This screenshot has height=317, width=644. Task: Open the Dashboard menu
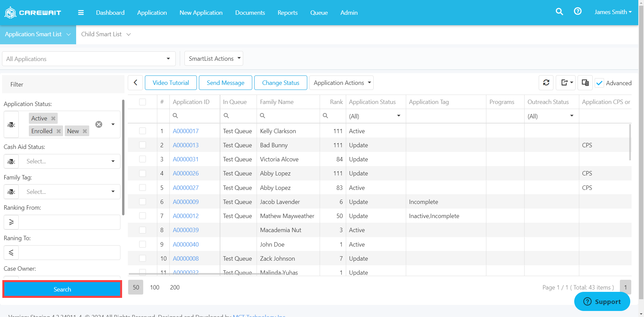coord(110,12)
